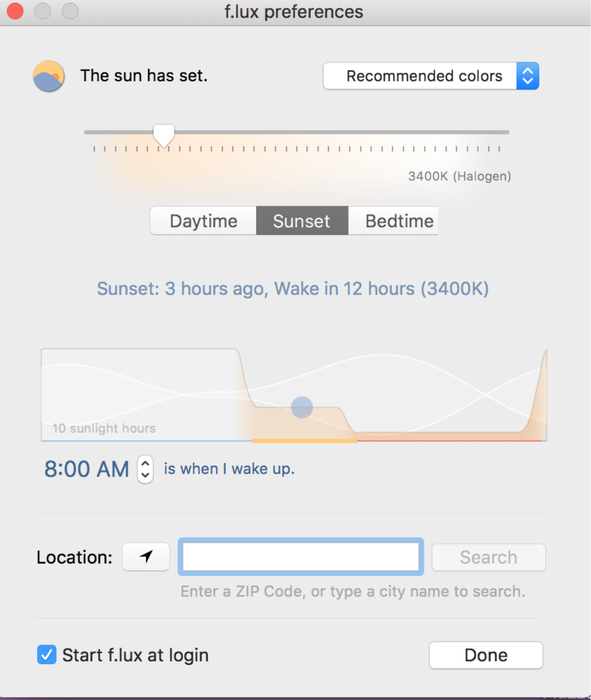Click the up arrow of wake time stepper
This screenshot has height=700, width=591.
[x=145, y=463]
